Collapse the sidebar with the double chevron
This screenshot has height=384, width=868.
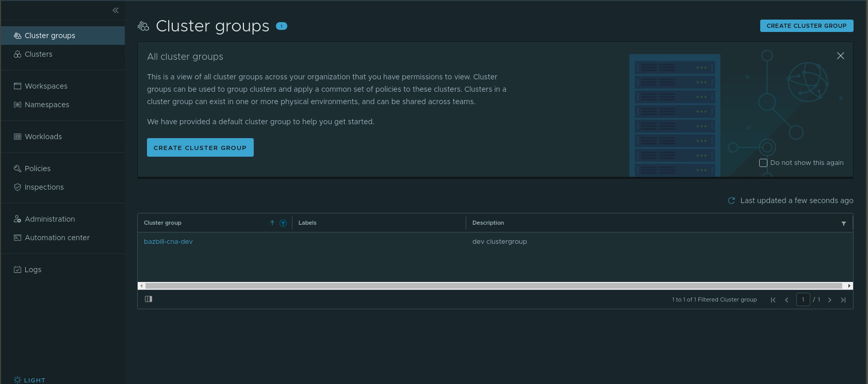(116, 10)
